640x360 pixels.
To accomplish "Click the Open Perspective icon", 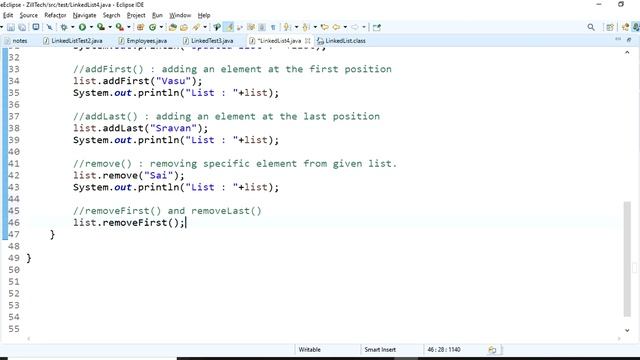I will (610, 27).
